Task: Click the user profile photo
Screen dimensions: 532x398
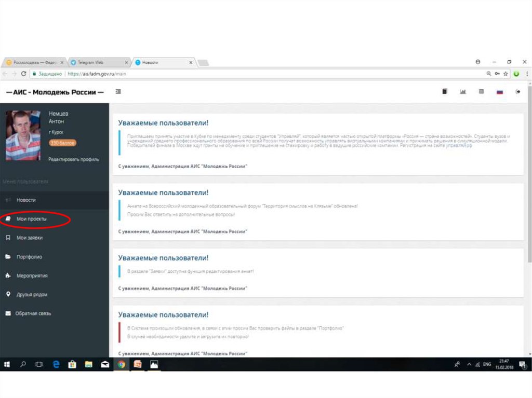Action: [x=23, y=135]
